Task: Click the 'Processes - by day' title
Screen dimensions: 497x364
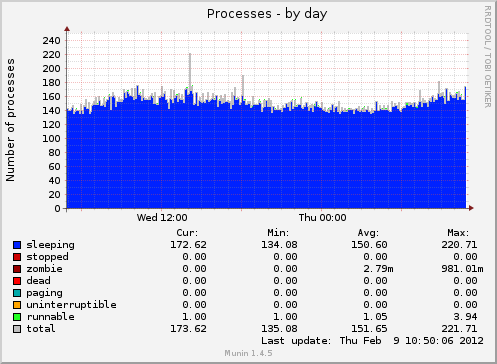Action: [x=267, y=14]
